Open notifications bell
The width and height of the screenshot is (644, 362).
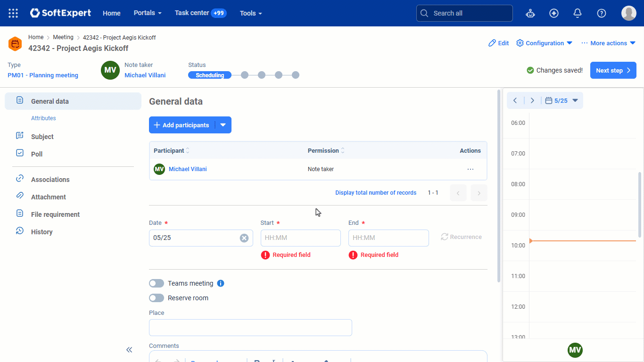[x=578, y=13]
